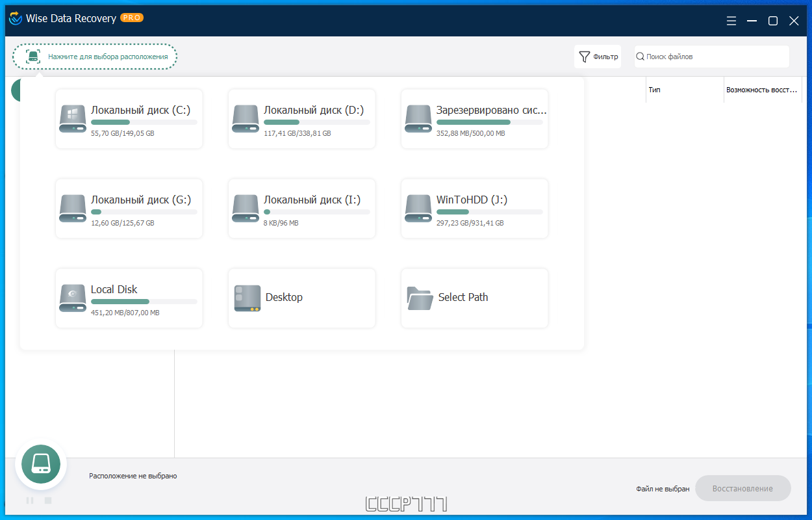812x520 pixels.
Task: Choose the 'Desktop' text label
Action: (x=284, y=297)
